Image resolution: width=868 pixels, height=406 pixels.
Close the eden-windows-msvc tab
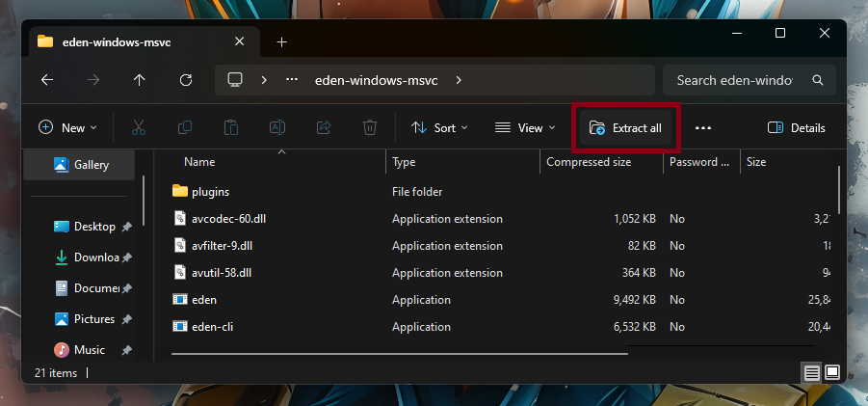239,41
